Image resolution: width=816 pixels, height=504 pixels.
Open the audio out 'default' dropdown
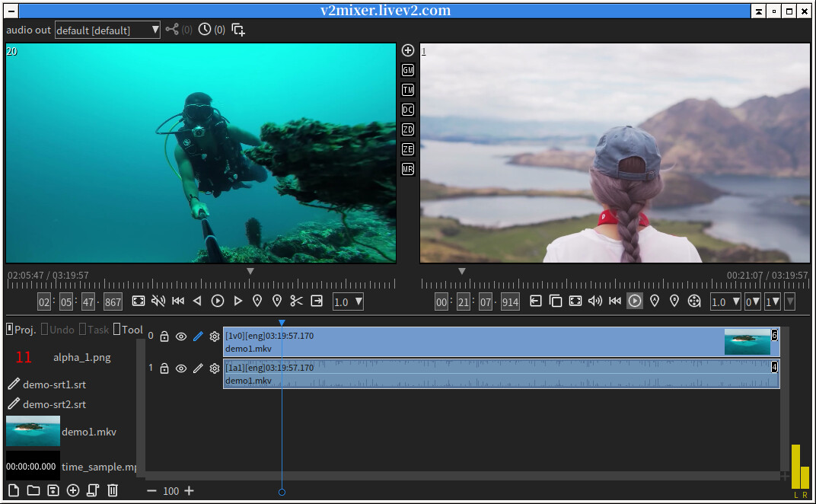point(107,30)
